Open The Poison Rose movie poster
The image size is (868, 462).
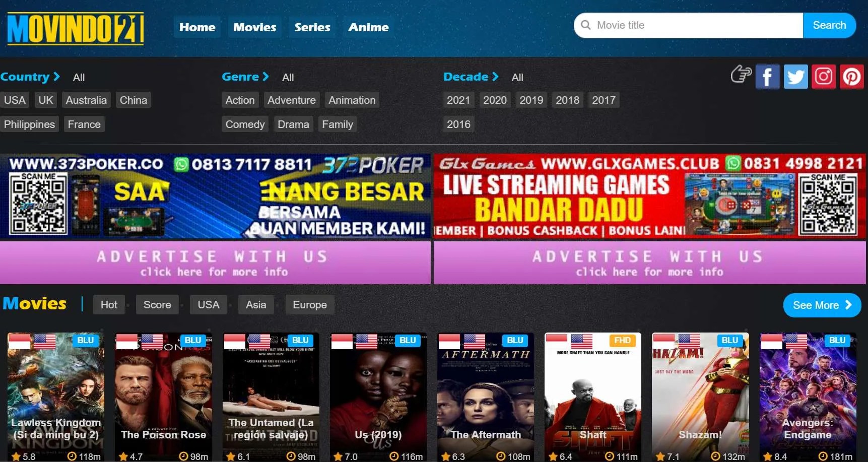pyautogui.click(x=163, y=397)
